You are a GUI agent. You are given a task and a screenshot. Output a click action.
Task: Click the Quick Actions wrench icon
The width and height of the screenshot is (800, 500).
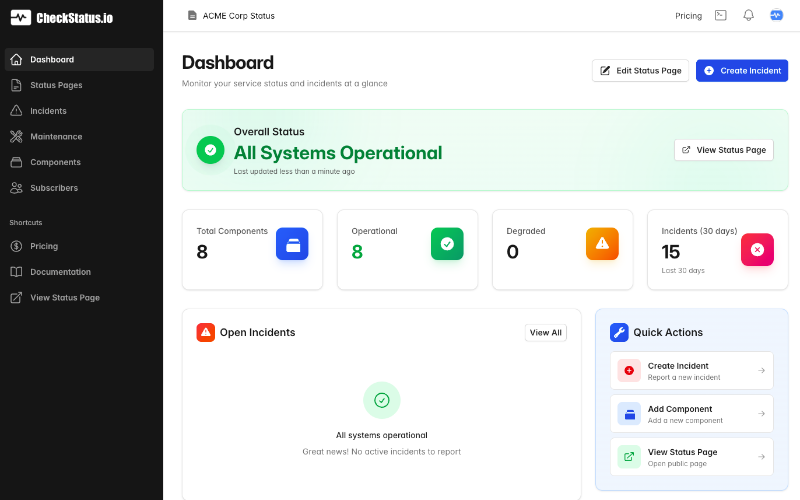619,332
